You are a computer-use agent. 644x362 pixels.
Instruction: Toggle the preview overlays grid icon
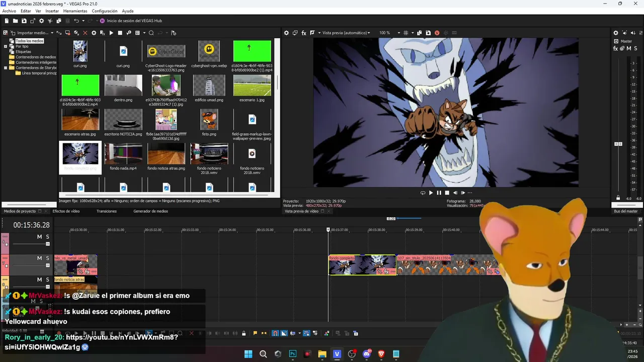click(406, 33)
